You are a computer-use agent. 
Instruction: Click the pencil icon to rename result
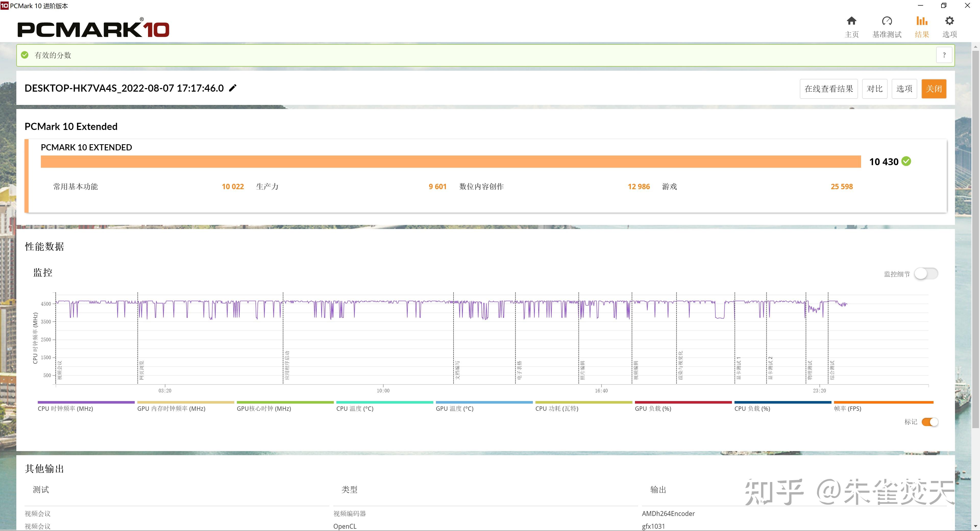click(x=233, y=88)
